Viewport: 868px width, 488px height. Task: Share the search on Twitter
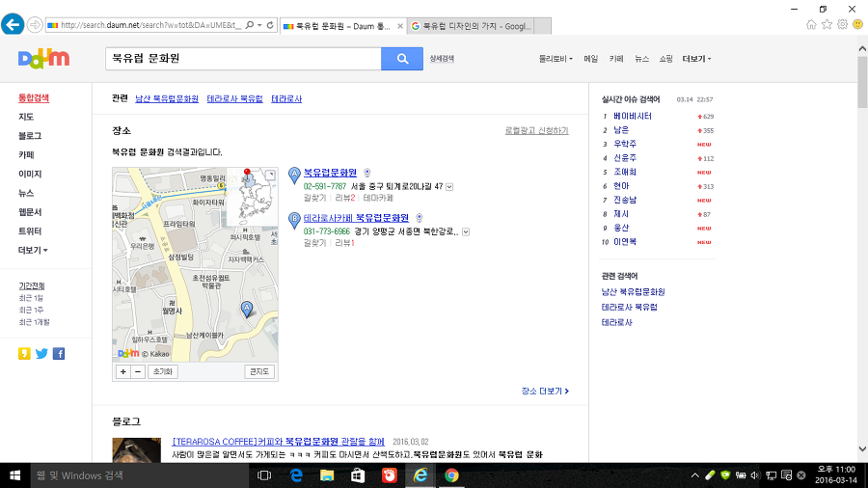(41, 354)
